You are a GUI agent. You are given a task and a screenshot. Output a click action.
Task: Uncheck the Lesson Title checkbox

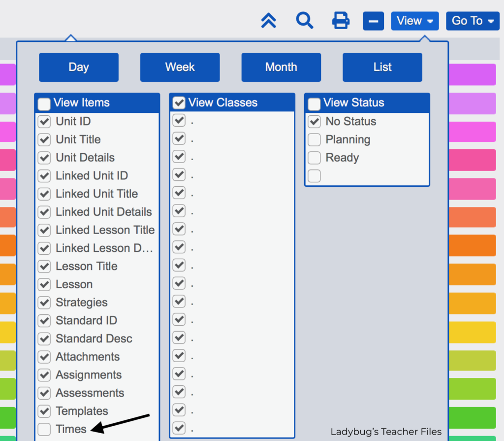pos(44,267)
